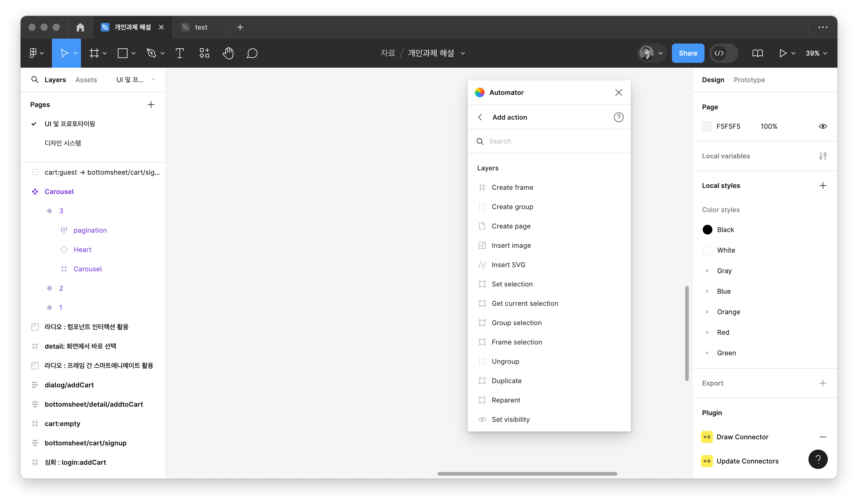Add a new local style
The height and width of the screenshot is (504, 858).
[x=823, y=186]
